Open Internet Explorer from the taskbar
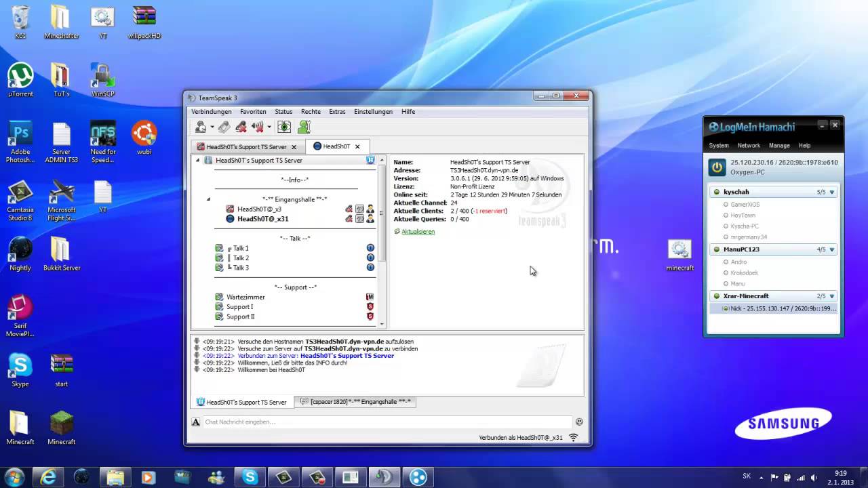 tap(48, 477)
